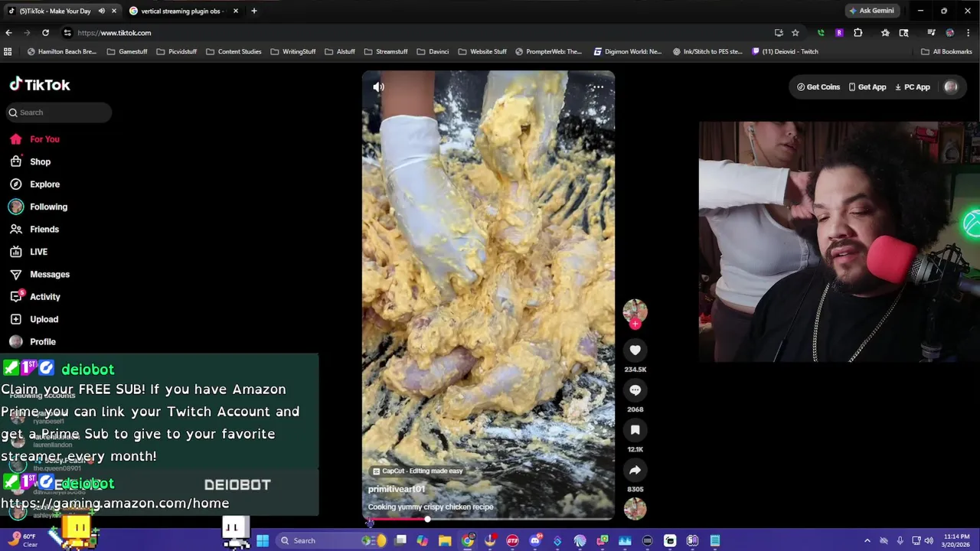The width and height of the screenshot is (980, 551).
Task: Unmute the video with speaker icon
Action: pos(378,87)
